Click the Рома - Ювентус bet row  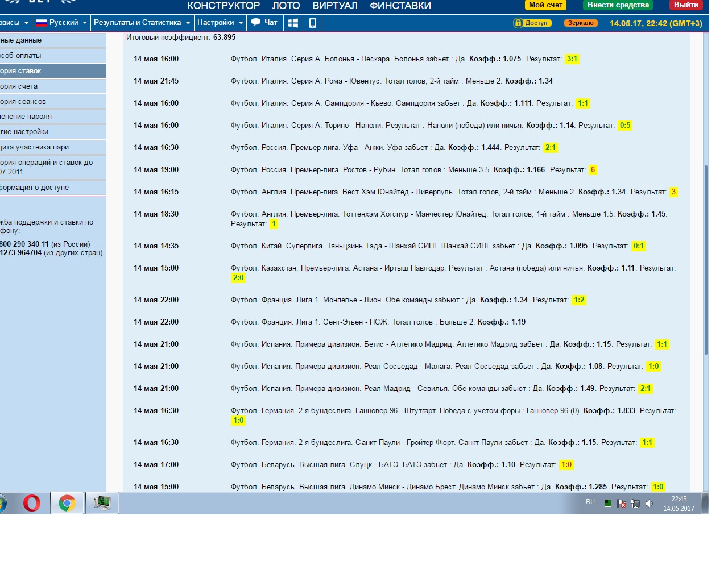(x=406, y=81)
